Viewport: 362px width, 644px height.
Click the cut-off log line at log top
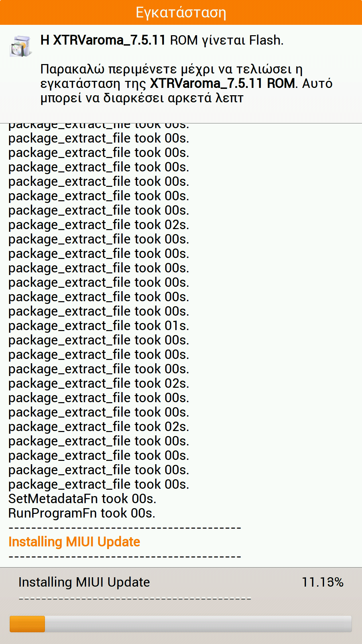(99, 126)
